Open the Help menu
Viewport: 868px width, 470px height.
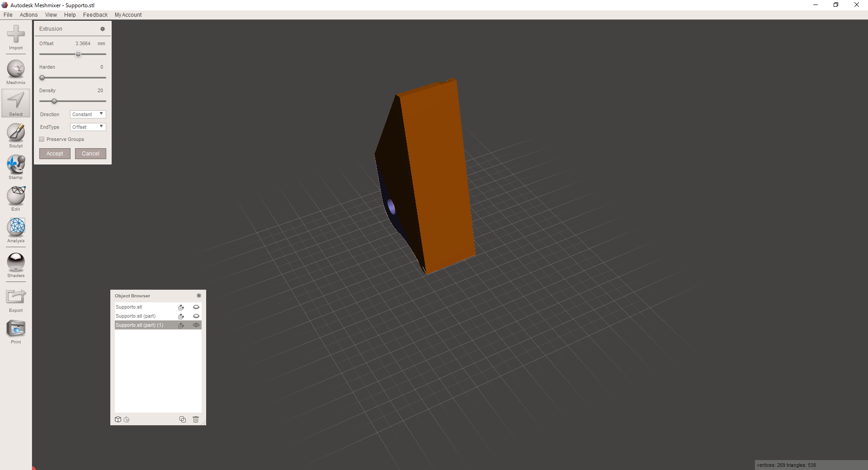click(70, 15)
